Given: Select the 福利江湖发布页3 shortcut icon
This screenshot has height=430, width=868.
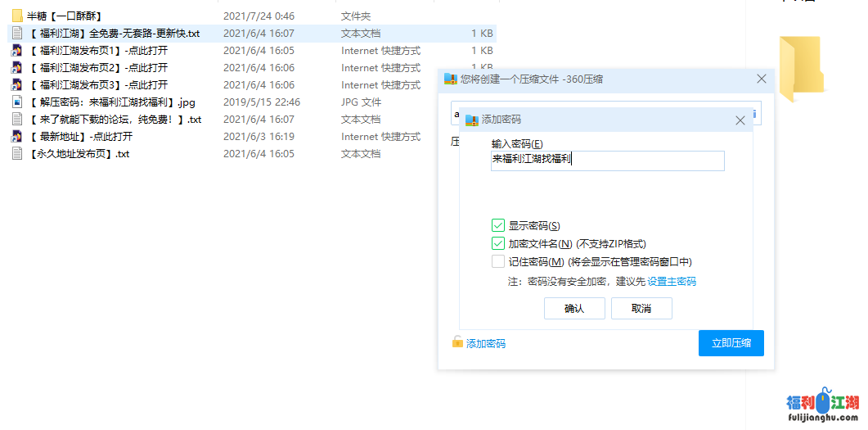Looking at the screenshot, I should coord(16,84).
